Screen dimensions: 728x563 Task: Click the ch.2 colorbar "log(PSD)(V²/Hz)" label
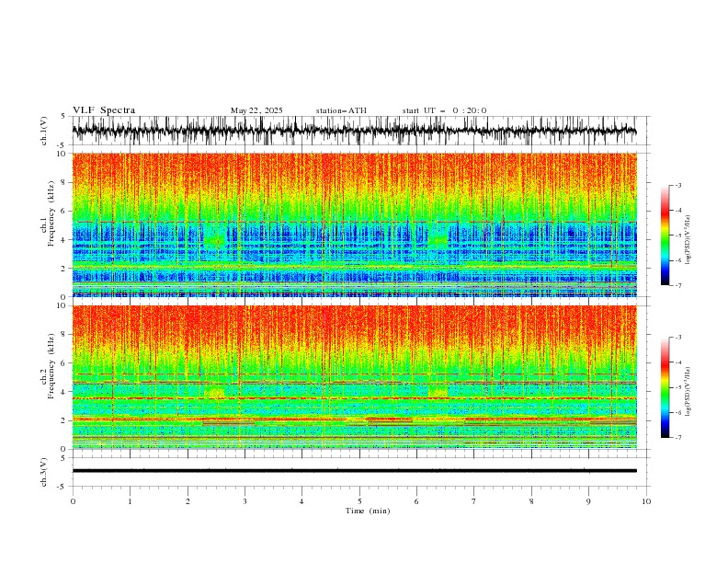688,392
